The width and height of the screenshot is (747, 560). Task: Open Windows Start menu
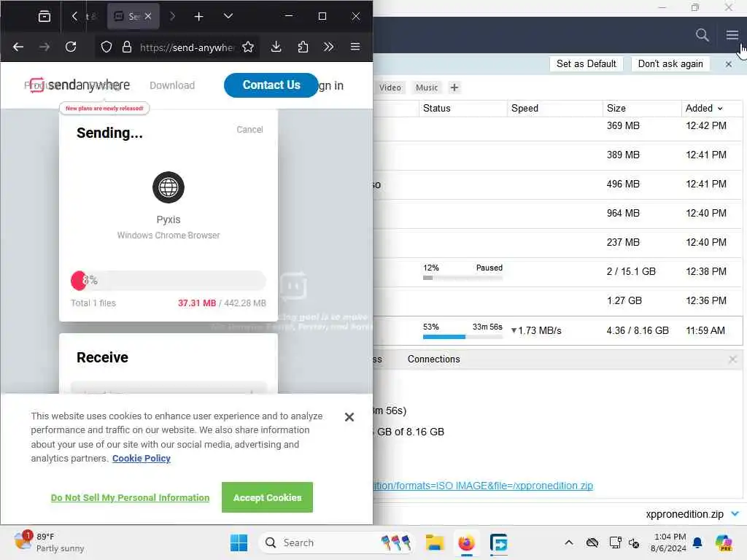[x=239, y=542]
